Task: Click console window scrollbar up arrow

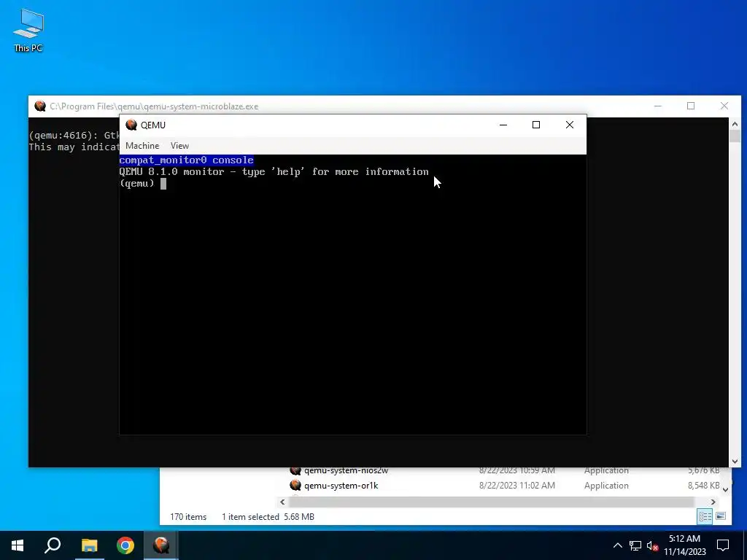Action: click(735, 124)
